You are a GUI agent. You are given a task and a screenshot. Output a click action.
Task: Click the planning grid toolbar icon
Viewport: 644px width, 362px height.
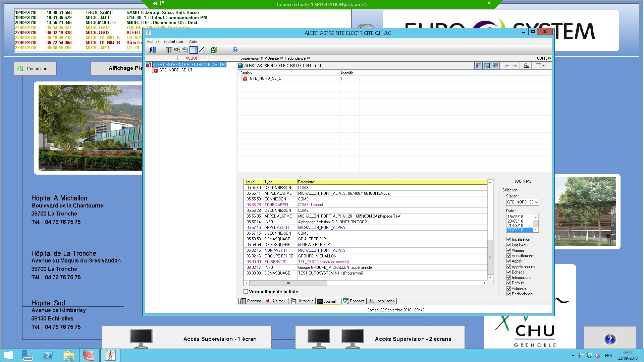click(169, 50)
